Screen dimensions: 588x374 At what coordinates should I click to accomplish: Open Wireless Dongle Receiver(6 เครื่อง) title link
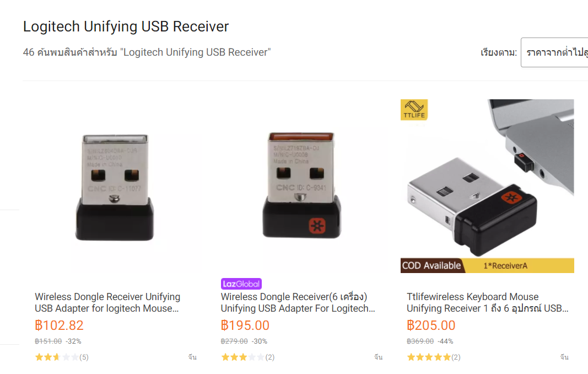click(x=298, y=302)
